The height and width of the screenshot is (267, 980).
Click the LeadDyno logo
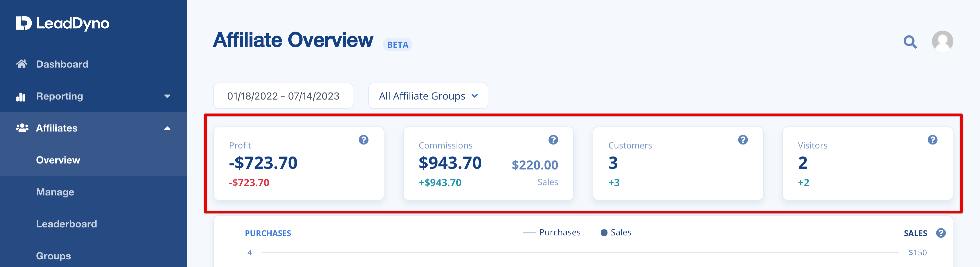tap(63, 24)
